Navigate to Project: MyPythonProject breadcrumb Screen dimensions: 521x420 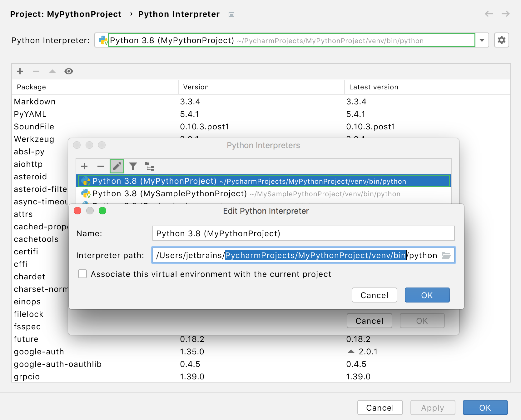(66, 14)
